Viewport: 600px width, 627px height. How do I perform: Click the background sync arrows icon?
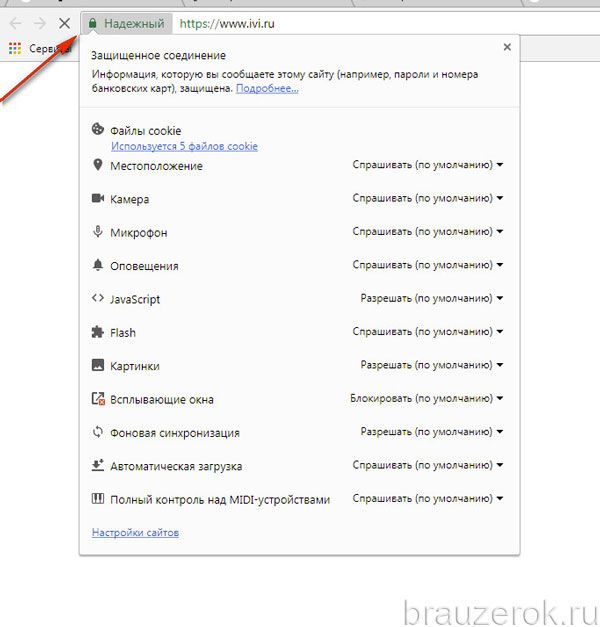click(98, 432)
